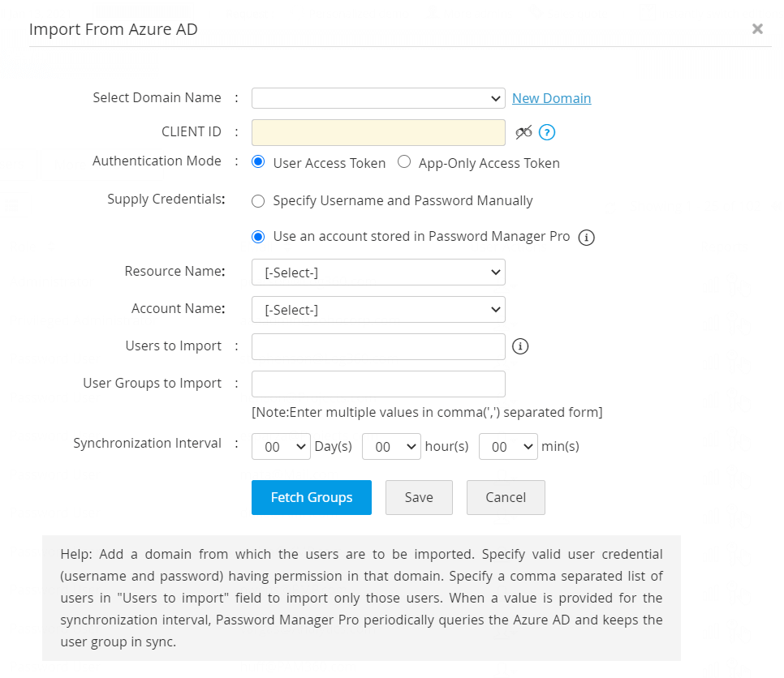Focus the User Groups to Import field

coord(378,384)
